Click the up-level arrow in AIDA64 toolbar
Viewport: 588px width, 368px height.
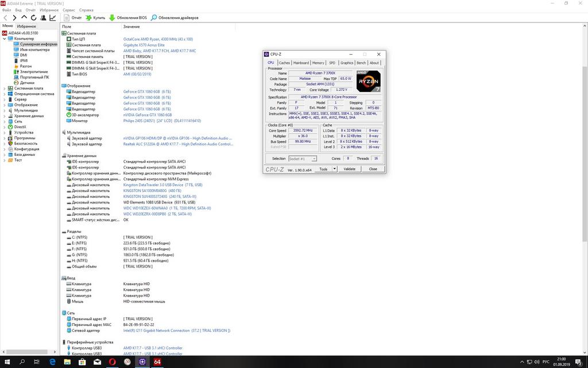click(x=24, y=17)
